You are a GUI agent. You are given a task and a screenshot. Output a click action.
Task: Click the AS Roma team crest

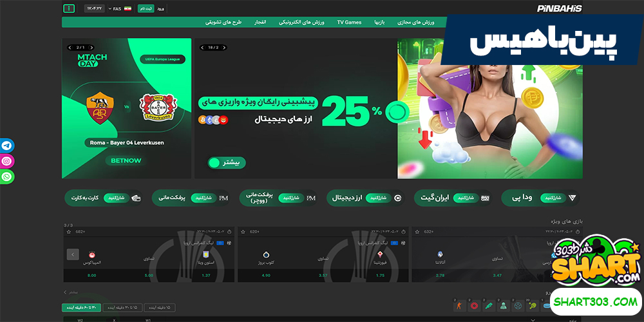(100, 108)
